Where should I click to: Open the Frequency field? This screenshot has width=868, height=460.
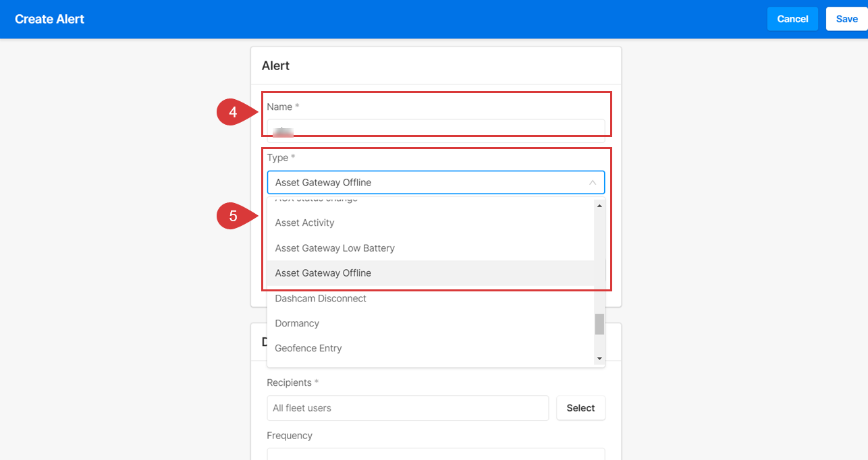click(436, 454)
